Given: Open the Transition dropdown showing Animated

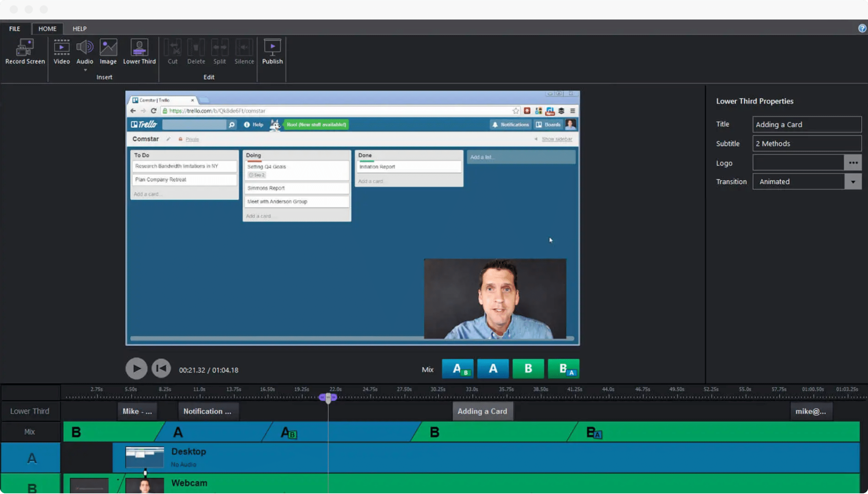Looking at the screenshot, I should (x=853, y=181).
